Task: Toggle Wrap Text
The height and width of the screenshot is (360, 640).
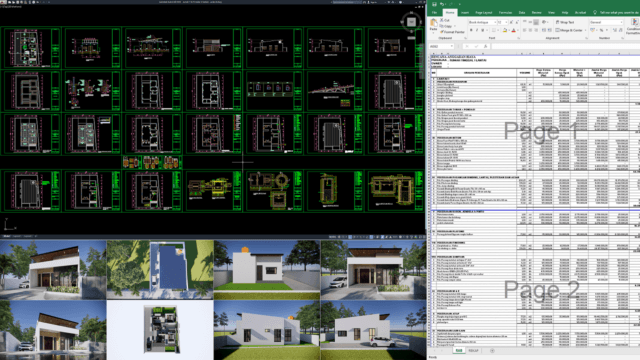Action: (565, 22)
